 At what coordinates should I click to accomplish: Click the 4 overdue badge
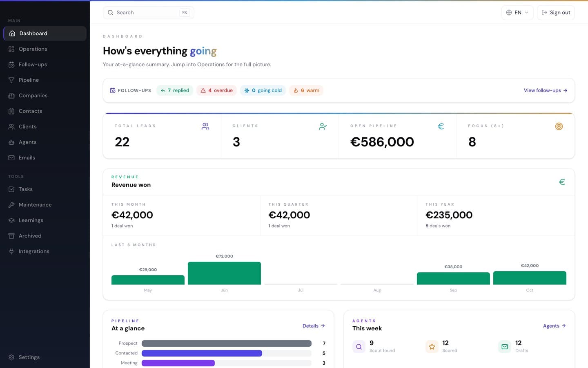tap(216, 90)
